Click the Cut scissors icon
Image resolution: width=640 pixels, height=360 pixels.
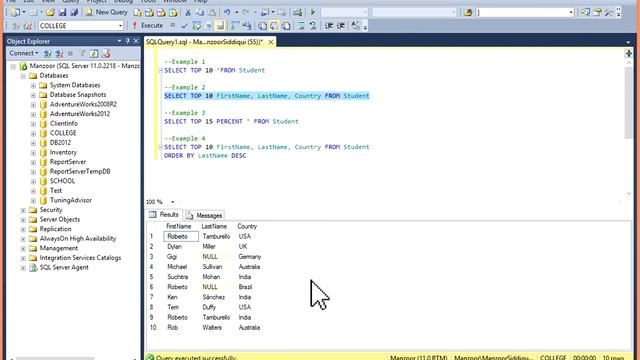188,13
